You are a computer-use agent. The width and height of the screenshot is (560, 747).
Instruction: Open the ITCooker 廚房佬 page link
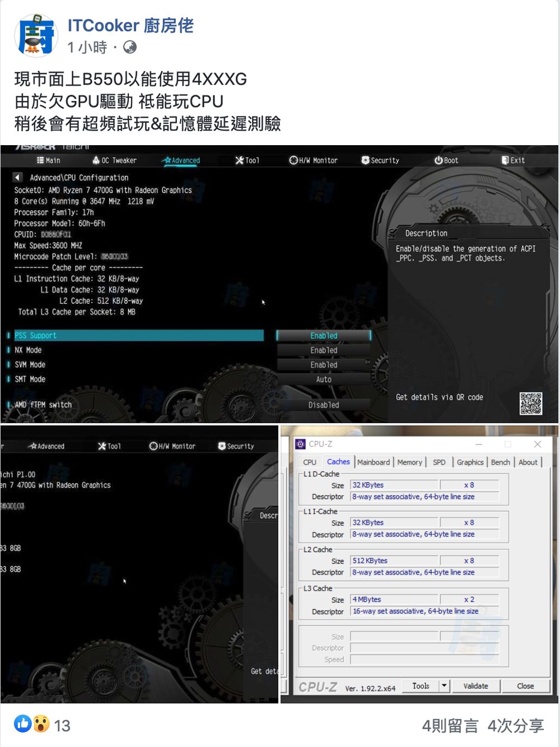(x=130, y=25)
